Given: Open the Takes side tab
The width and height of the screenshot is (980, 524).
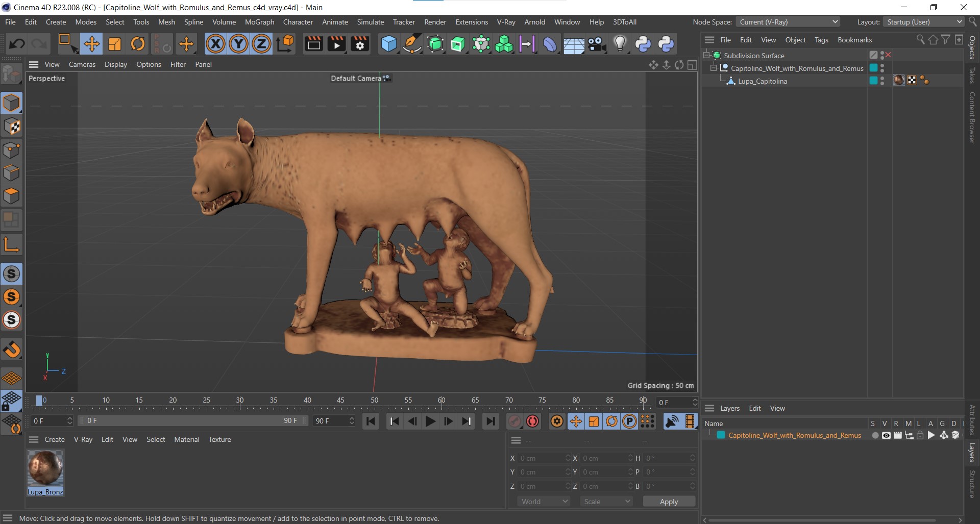Looking at the screenshot, I should tap(972, 76).
